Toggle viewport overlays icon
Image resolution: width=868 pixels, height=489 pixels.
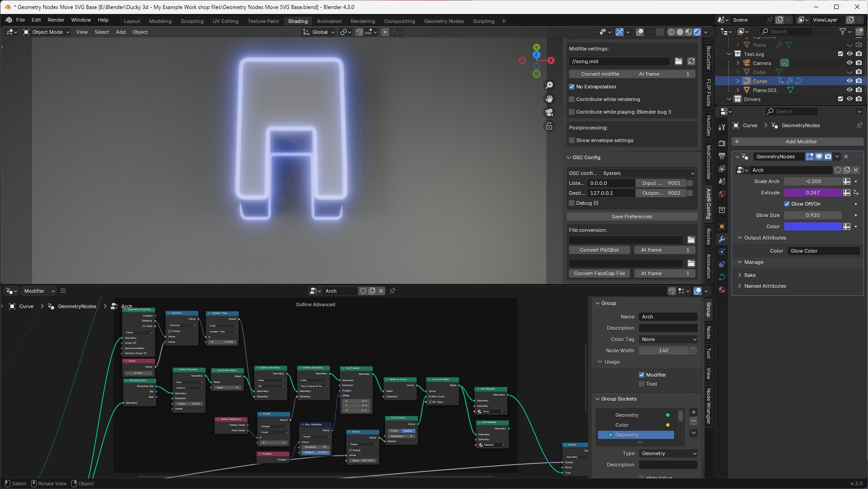point(640,32)
